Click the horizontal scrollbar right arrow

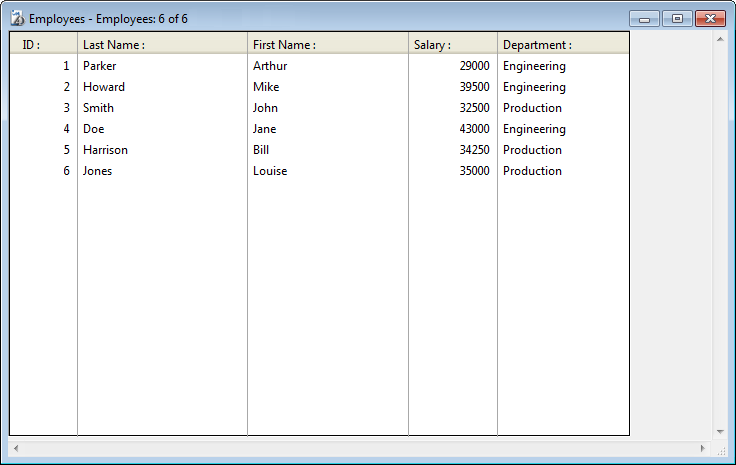pyautogui.click(x=702, y=448)
